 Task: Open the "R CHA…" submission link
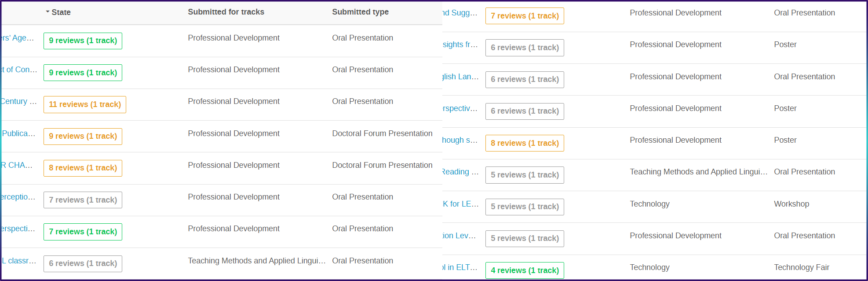(x=17, y=165)
